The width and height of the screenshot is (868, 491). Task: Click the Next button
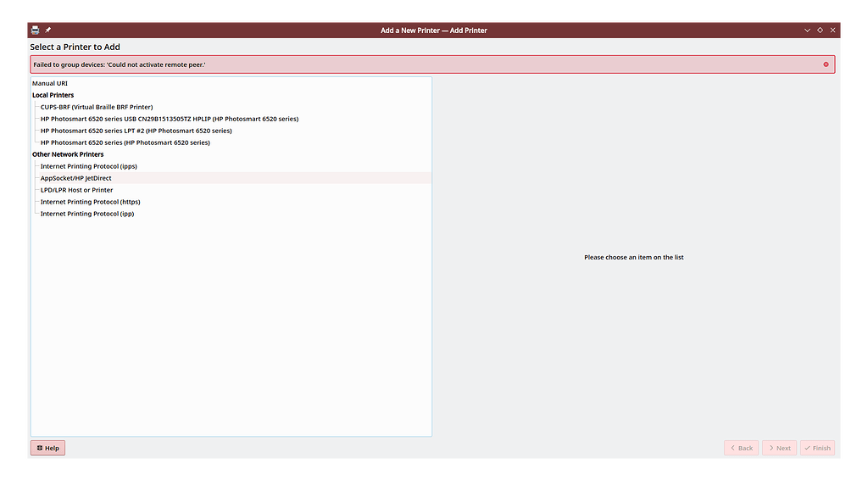[x=779, y=448]
